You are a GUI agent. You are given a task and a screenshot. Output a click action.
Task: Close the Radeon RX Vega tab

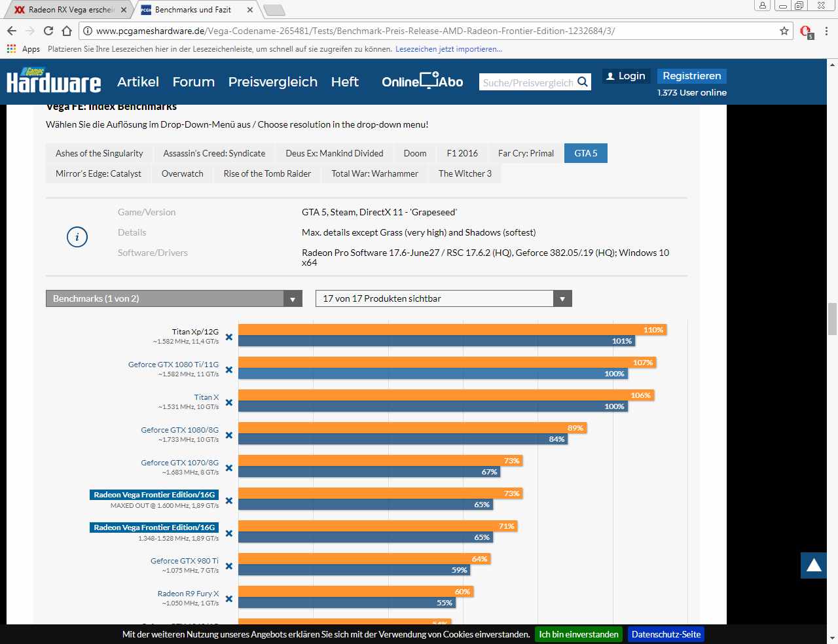pos(124,10)
